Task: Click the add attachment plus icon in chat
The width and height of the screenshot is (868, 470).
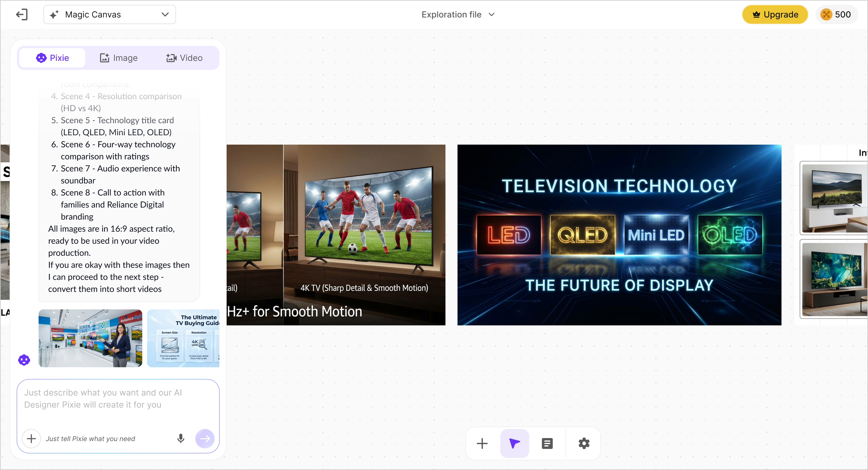Action: (31, 439)
